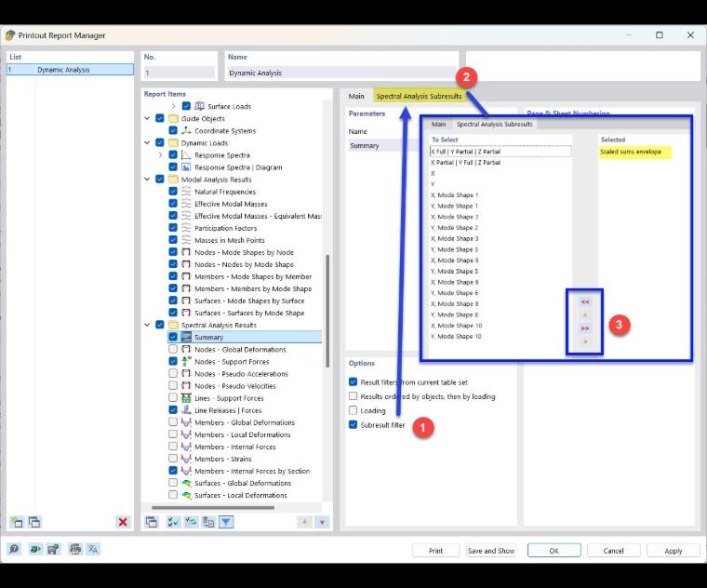Move report item up with gray arrow
707x588 pixels.
point(304,522)
